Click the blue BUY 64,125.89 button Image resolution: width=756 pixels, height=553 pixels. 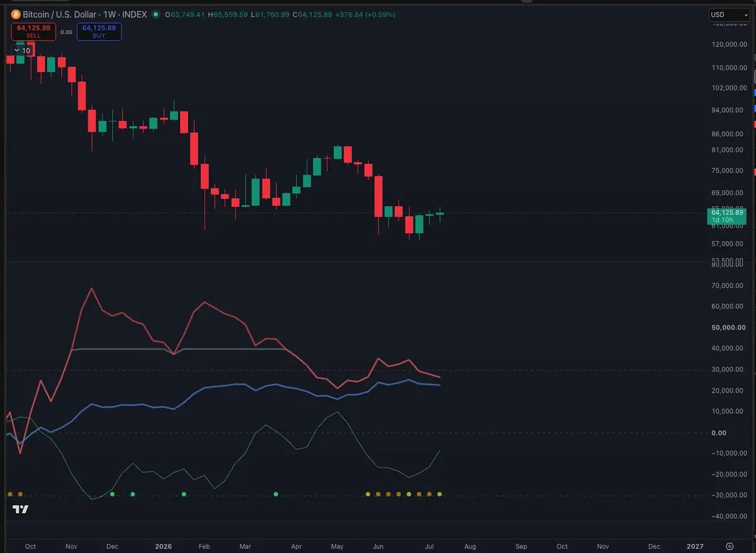click(x=99, y=32)
